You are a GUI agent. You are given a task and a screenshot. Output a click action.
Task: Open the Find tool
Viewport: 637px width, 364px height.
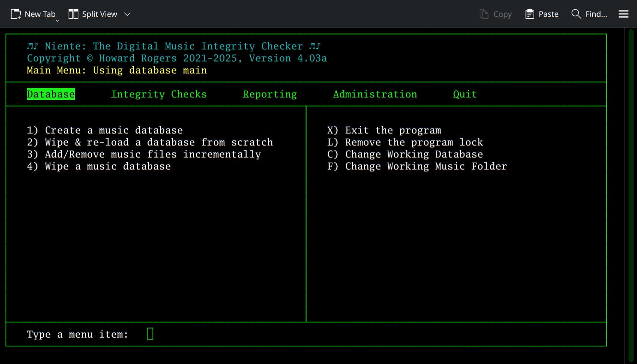[589, 14]
